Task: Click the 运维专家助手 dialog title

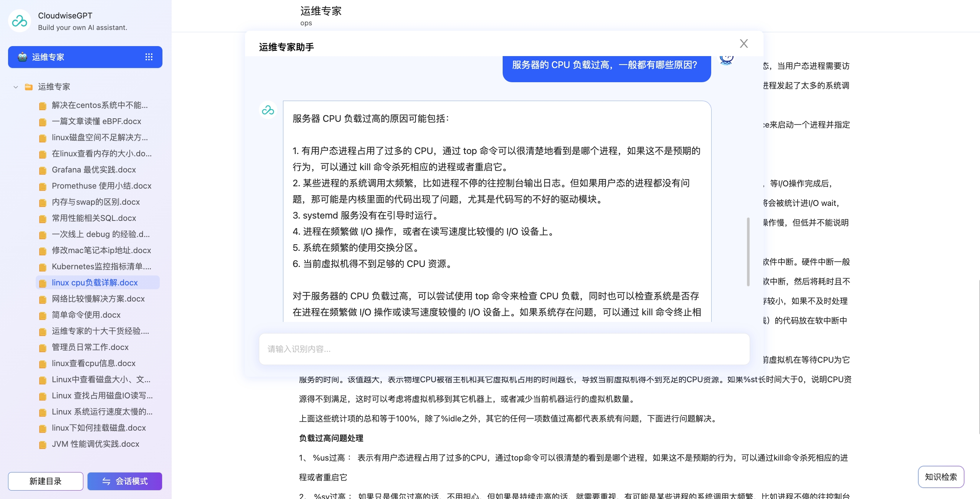Action: pos(286,47)
